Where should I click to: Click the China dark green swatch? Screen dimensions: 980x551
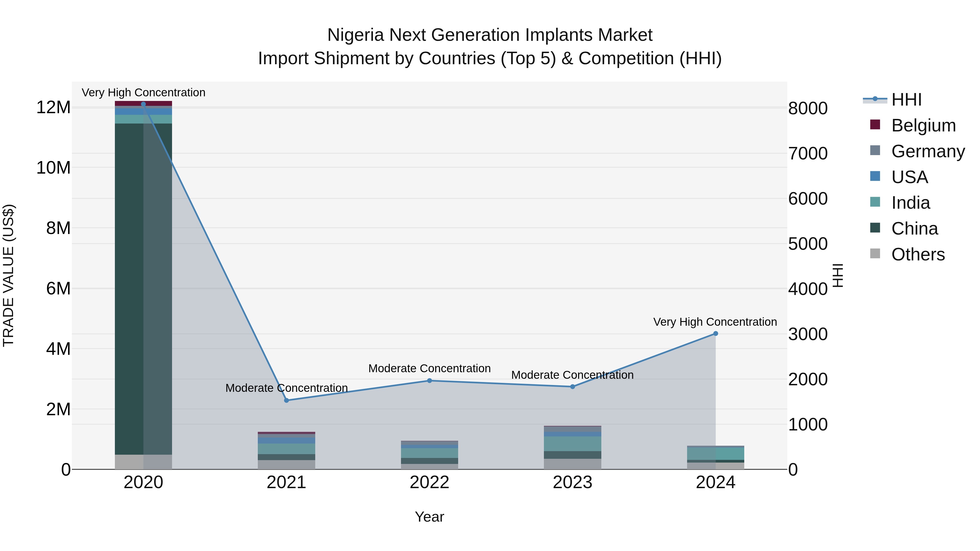875,228
